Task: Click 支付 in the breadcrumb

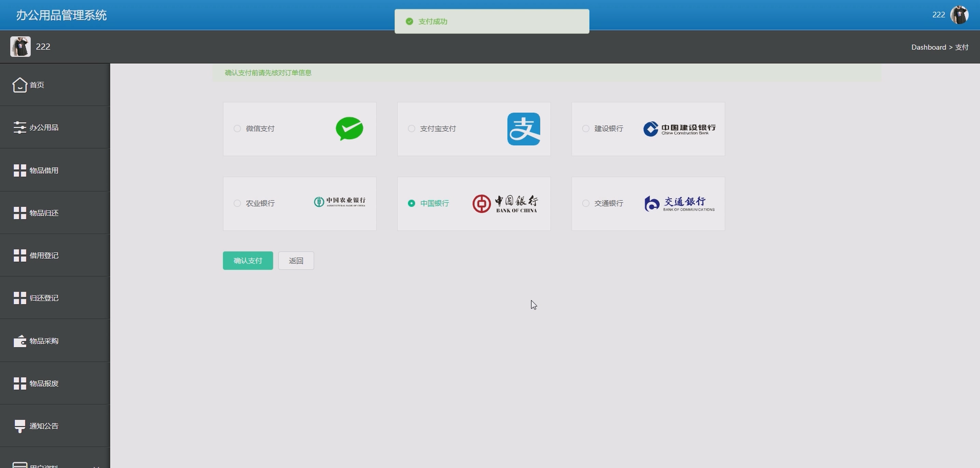Action: [x=961, y=47]
